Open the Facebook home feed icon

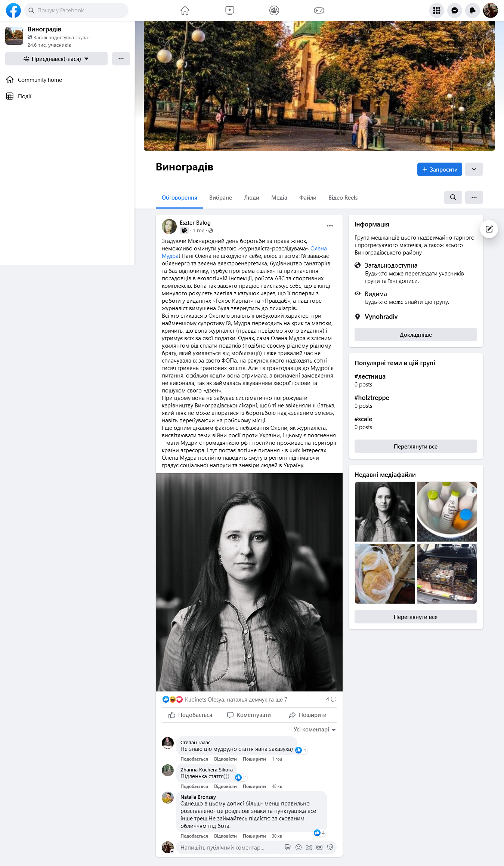185,10
